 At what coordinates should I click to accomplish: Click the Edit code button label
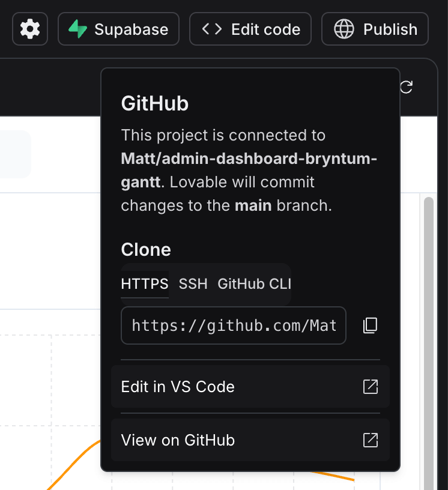point(265,29)
